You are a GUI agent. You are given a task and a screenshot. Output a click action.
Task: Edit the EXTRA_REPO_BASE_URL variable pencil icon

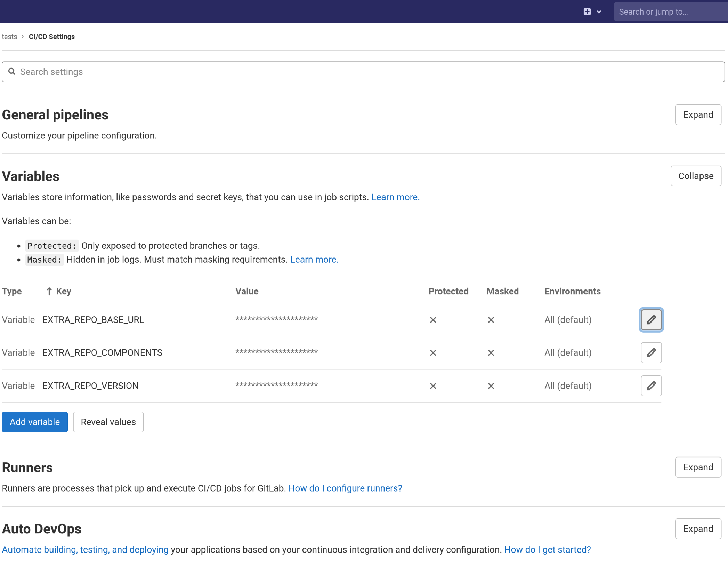pyautogui.click(x=651, y=320)
